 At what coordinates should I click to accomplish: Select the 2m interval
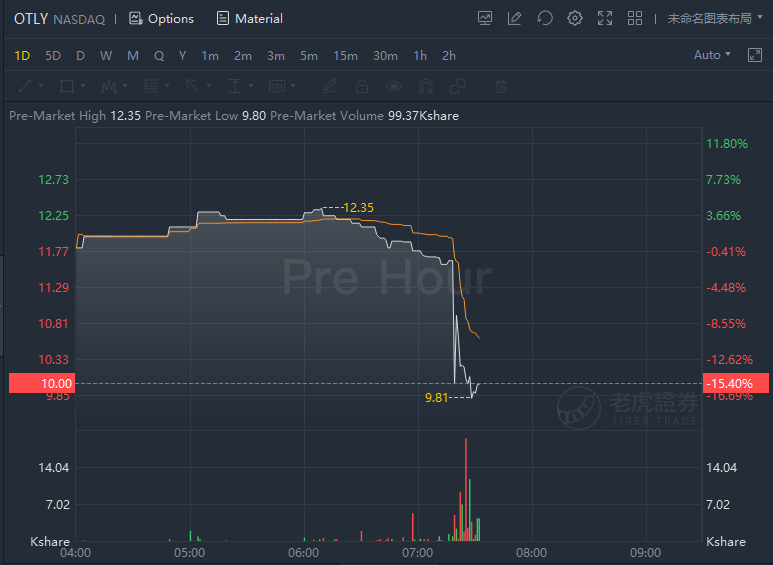coord(243,56)
